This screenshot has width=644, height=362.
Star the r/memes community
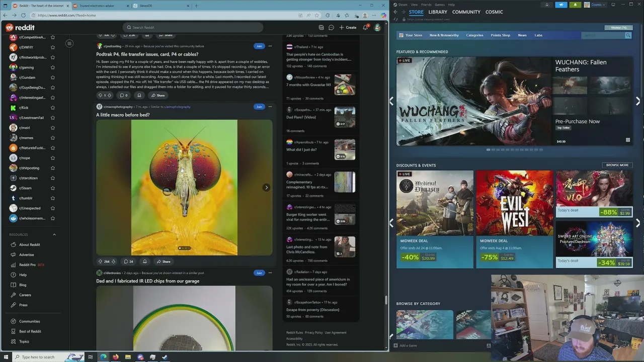(52, 138)
